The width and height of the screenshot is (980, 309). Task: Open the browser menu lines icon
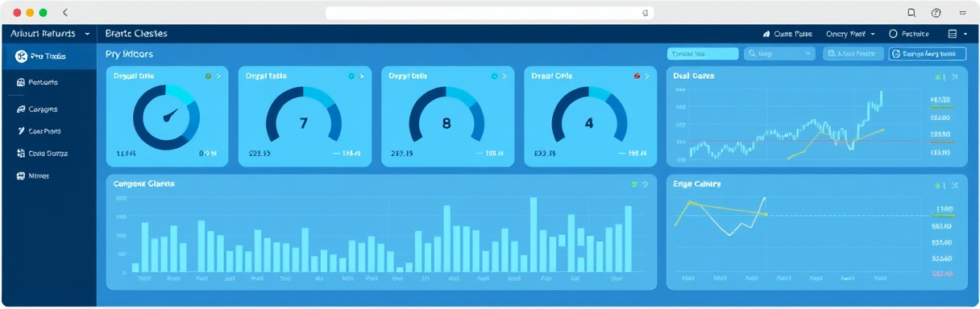point(962,13)
